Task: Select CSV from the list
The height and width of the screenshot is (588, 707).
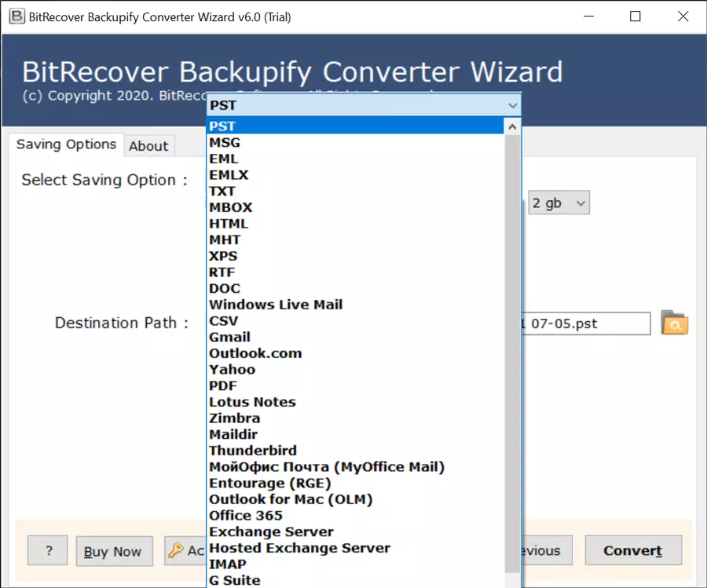Action: tap(355, 321)
